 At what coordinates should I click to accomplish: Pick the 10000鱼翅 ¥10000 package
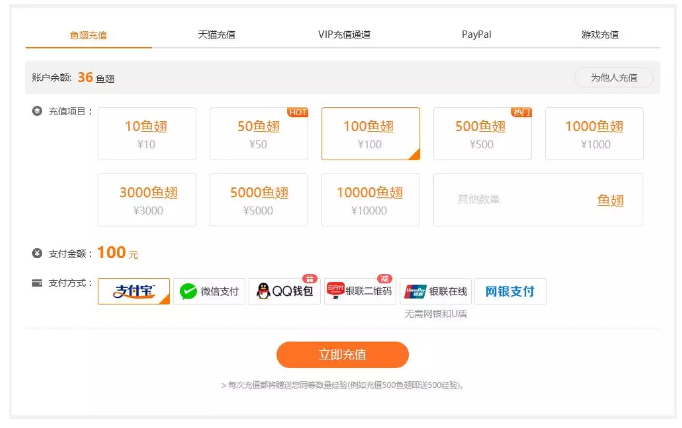(370, 200)
